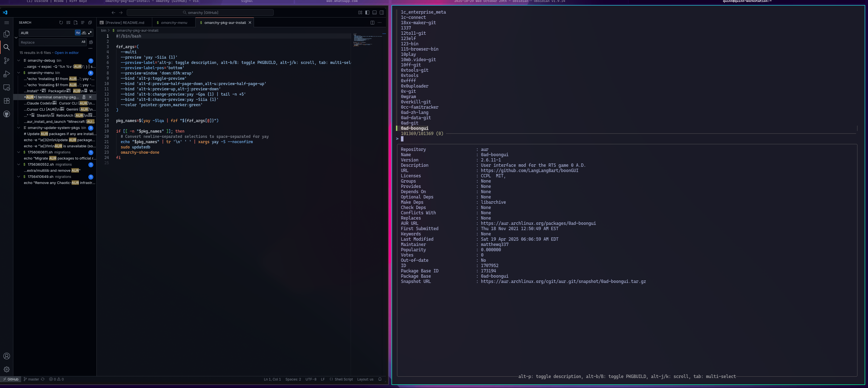Switch to the [Preview] README.md tab
This screenshot has height=388, width=868.
tap(124, 23)
